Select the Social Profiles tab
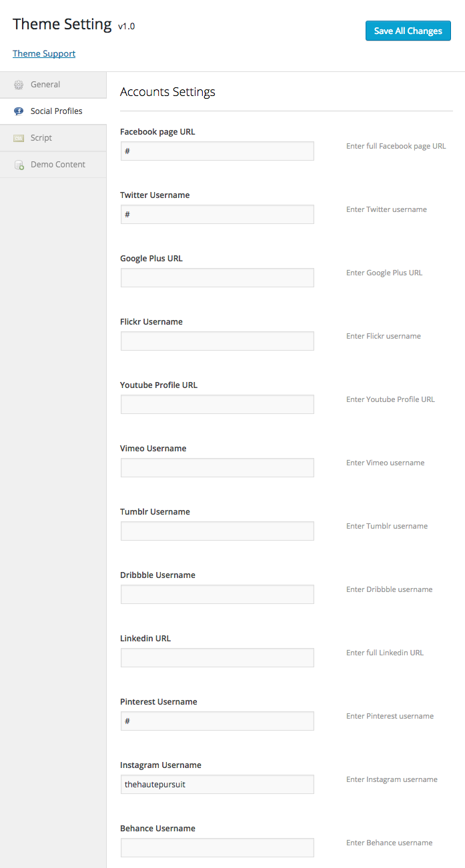465x868 pixels. pos(55,111)
